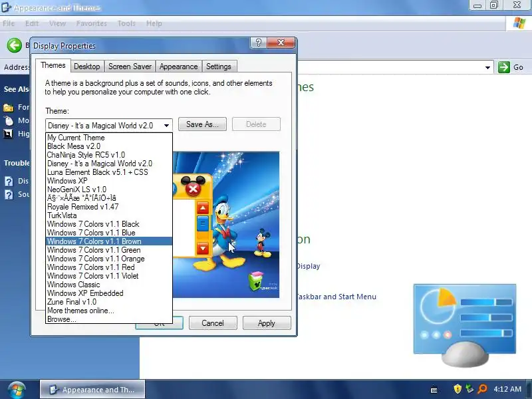Open the File menu
532x399 pixels.
(x=9, y=23)
